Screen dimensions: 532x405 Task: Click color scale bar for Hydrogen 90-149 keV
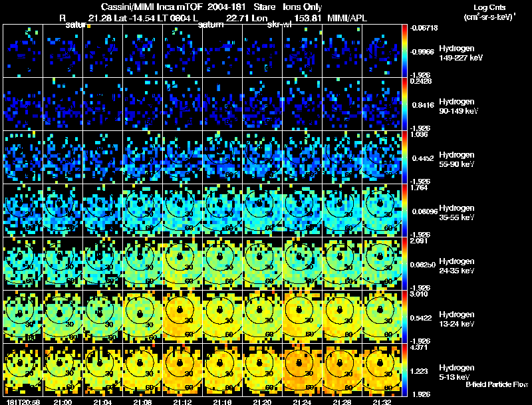click(404, 104)
